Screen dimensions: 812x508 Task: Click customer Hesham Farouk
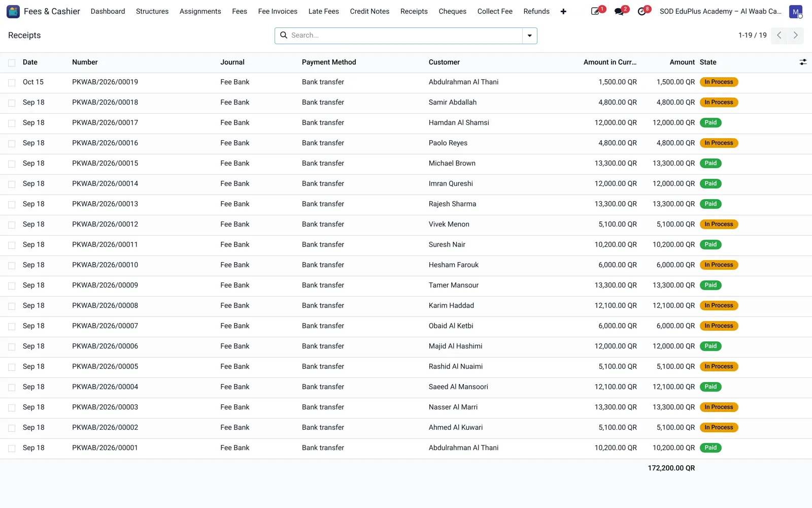pos(453,265)
